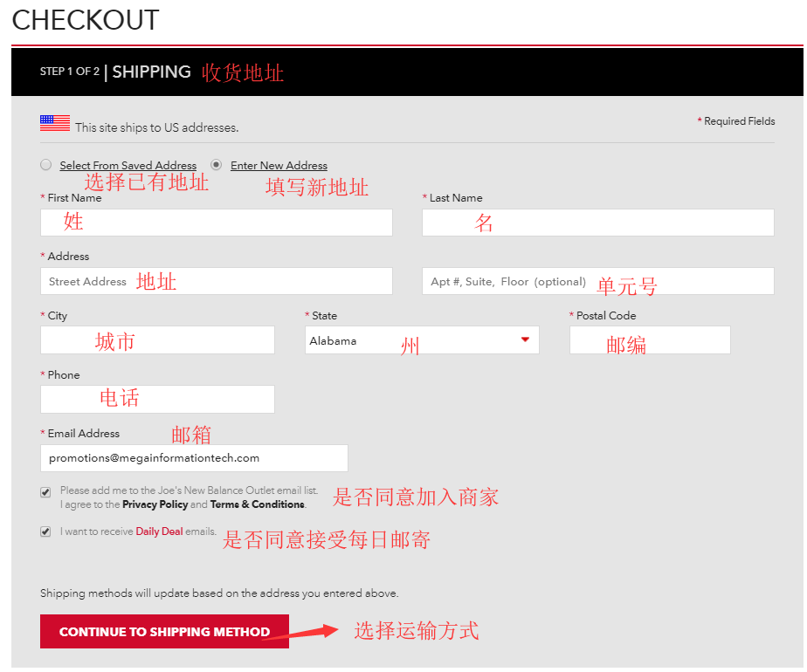Focus the Street Address field
The width and height of the screenshot is (807, 672).
pos(216,281)
